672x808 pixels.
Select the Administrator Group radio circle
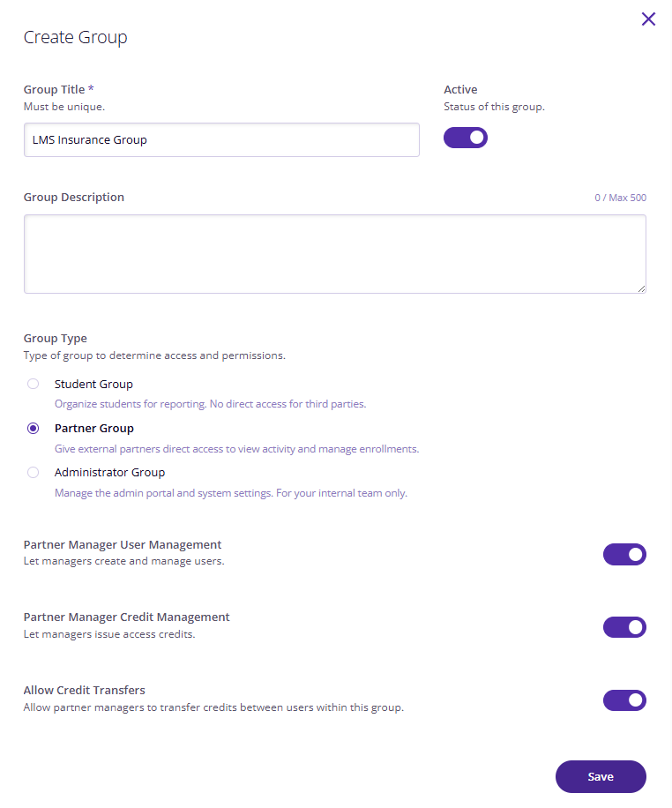tap(33, 473)
